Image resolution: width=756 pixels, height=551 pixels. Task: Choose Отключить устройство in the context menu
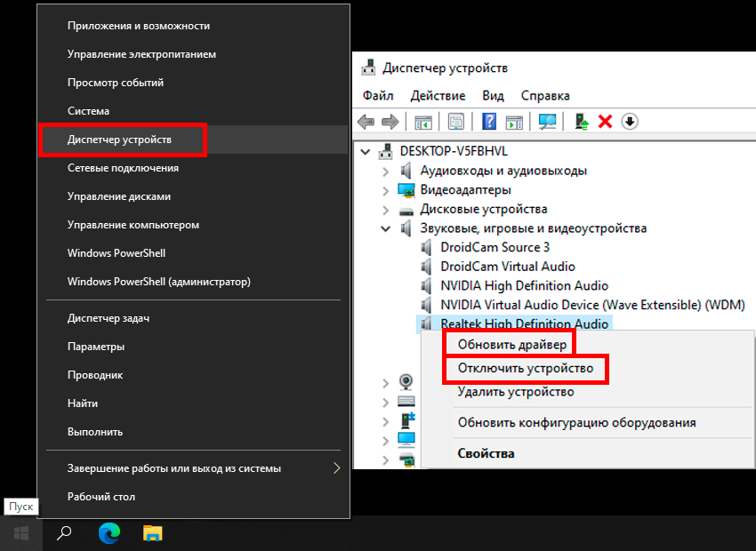(525, 368)
